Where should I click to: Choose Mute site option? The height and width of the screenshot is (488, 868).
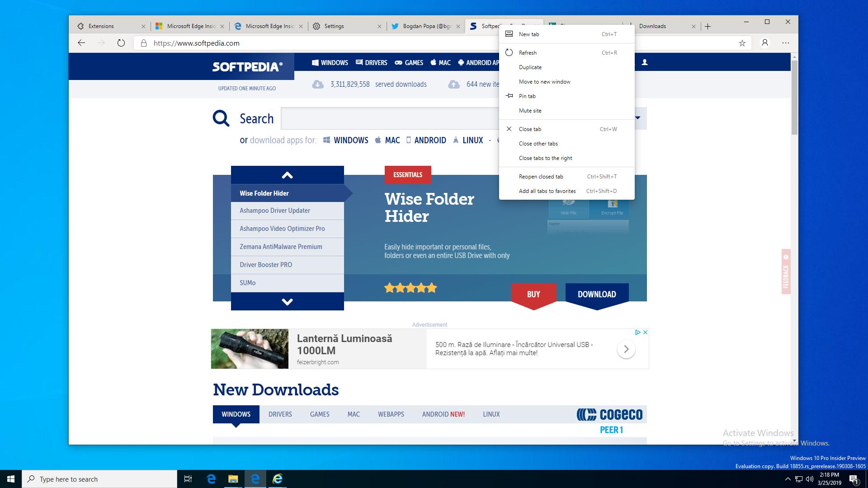click(567, 110)
